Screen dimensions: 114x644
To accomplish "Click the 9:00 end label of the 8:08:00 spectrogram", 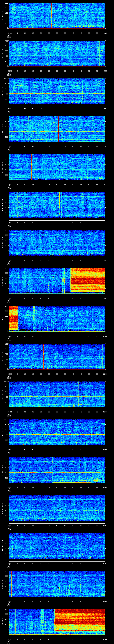I will click(x=105, y=298).
